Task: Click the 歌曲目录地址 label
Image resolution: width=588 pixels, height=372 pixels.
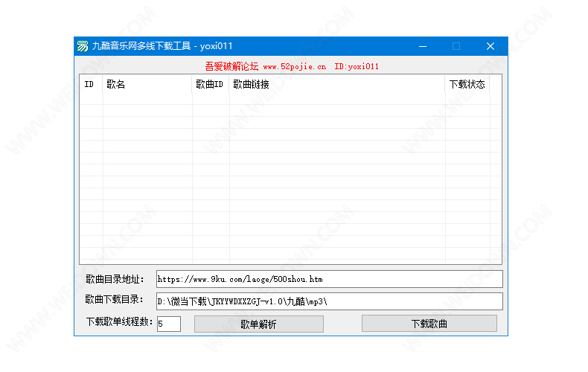Action: tap(115, 280)
